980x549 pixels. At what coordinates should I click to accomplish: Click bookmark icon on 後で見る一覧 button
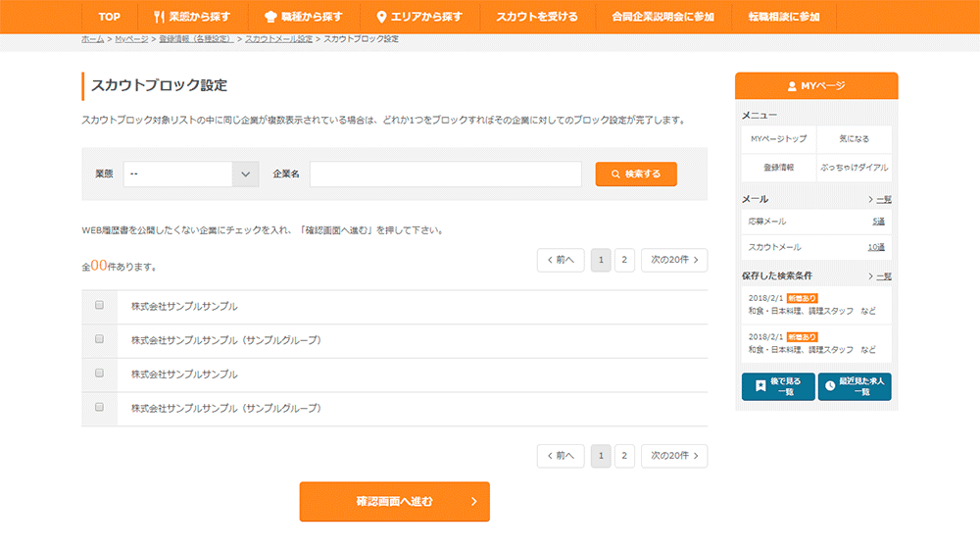pyautogui.click(x=760, y=385)
